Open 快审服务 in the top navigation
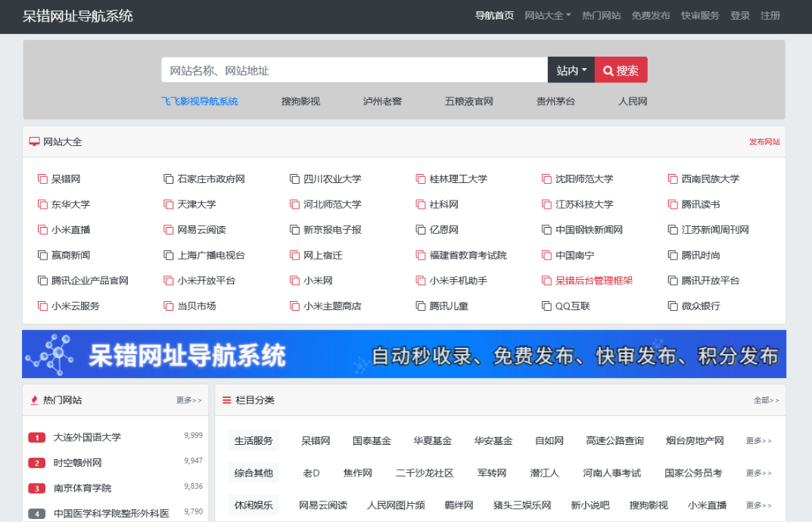The height and width of the screenshot is (528, 812). 700,16
